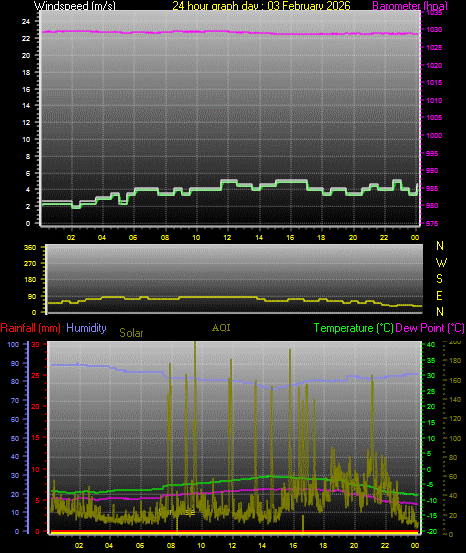Viewport: 466px width, 553px height.
Task: Click the "24" windspeed scale value
Action: tap(26, 22)
